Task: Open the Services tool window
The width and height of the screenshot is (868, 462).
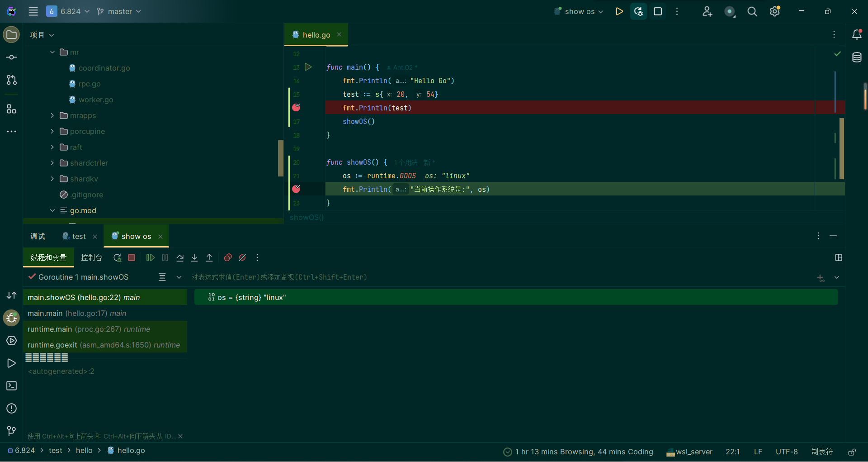Action: [x=11, y=340]
